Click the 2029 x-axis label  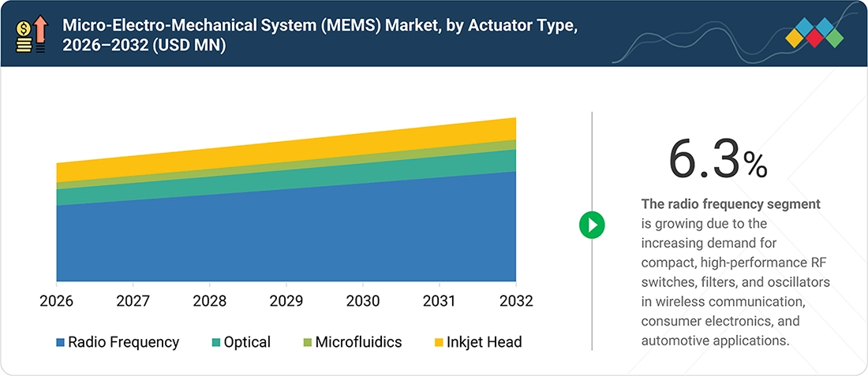(286, 302)
